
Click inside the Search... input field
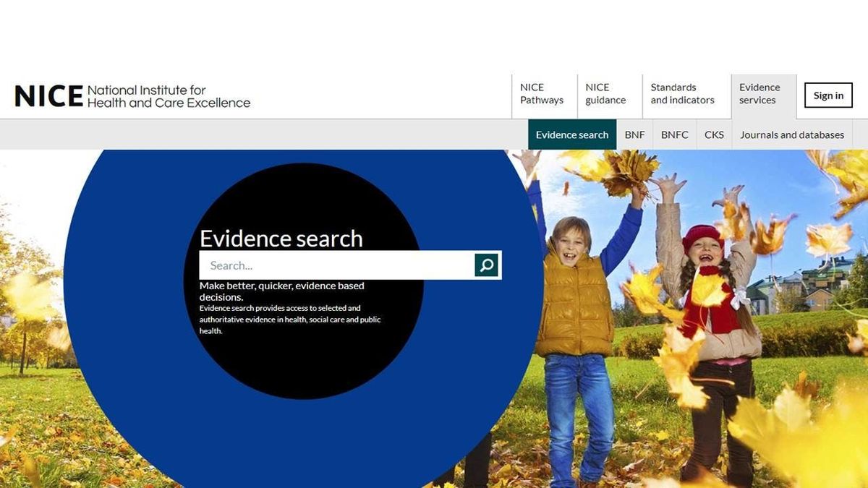pyautogui.click(x=337, y=265)
